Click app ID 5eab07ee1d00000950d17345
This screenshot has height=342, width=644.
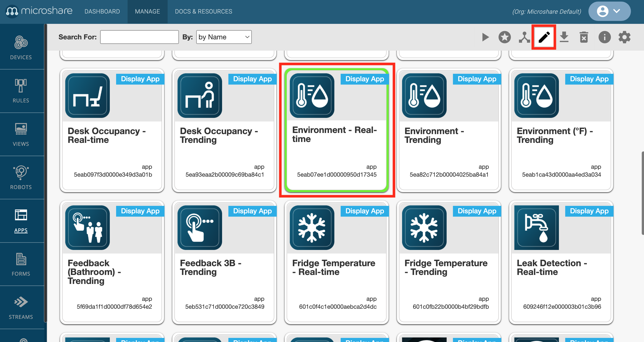click(x=337, y=175)
